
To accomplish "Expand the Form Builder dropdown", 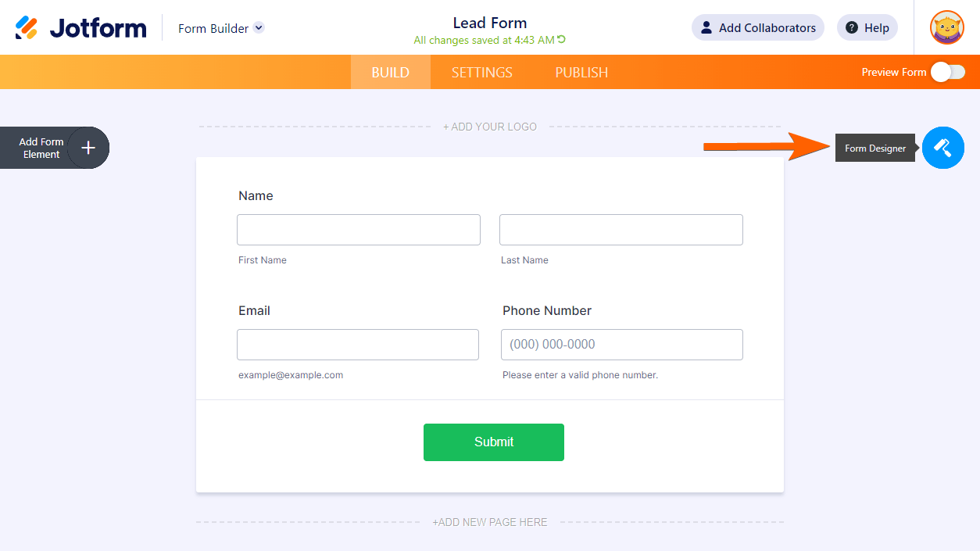I will tap(259, 28).
